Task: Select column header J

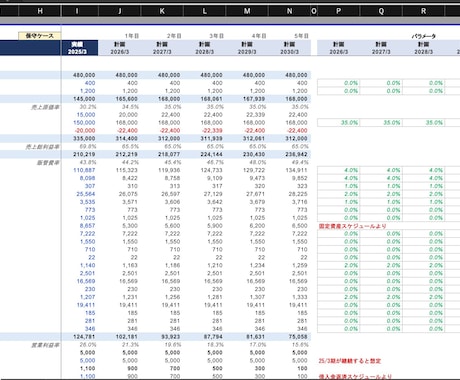Action: coord(120,11)
